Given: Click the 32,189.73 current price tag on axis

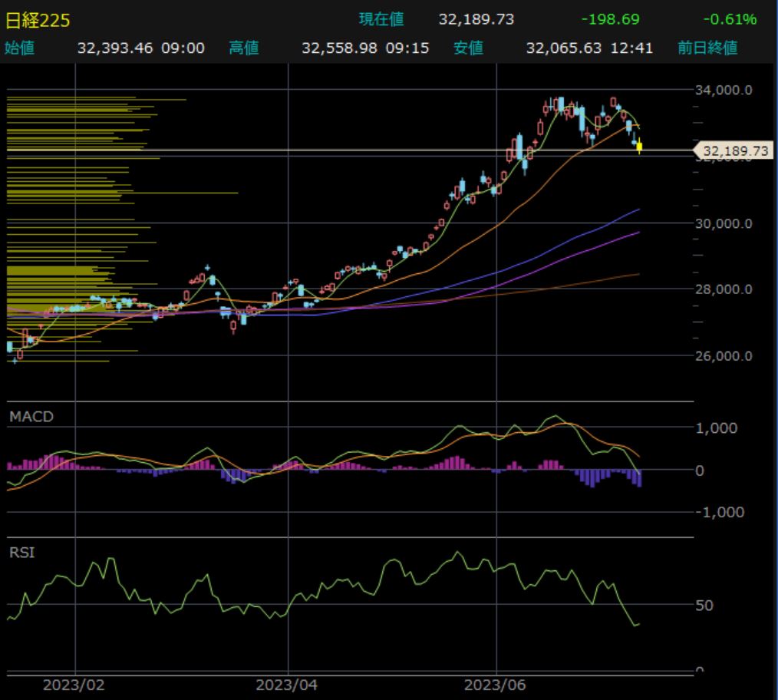Looking at the screenshot, I should [734, 151].
